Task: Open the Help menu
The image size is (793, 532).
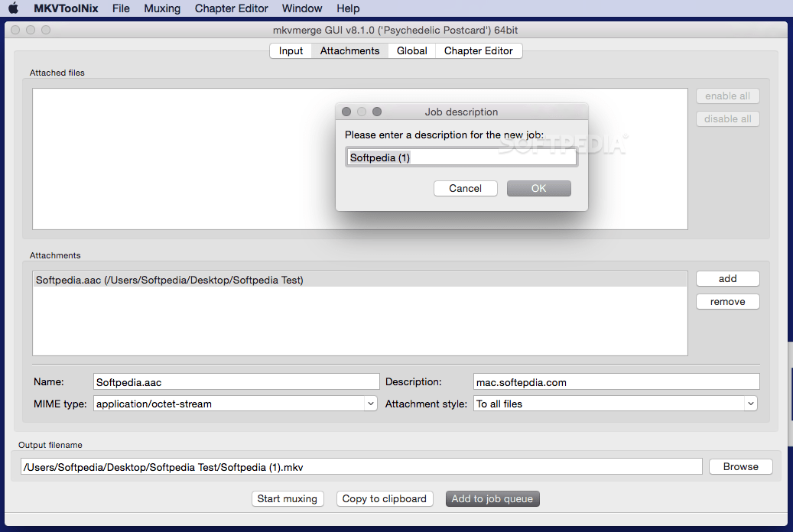Action: point(348,8)
